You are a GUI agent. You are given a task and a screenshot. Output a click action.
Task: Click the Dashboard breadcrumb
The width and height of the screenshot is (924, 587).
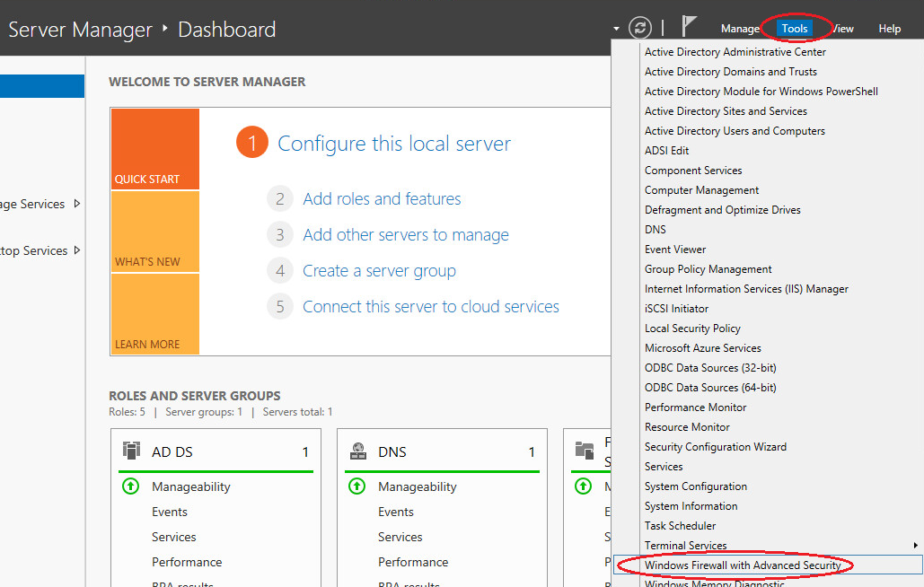click(225, 29)
